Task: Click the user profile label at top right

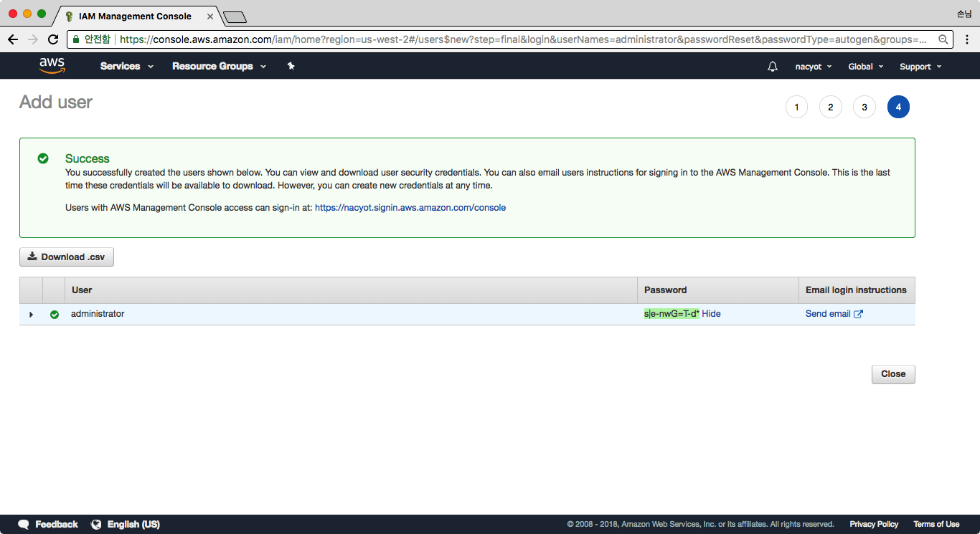Action: (x=964, y=14)
